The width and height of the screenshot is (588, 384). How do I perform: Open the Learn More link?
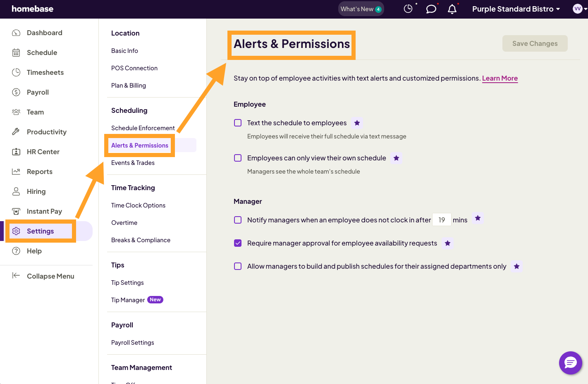(x=500, y=78)
